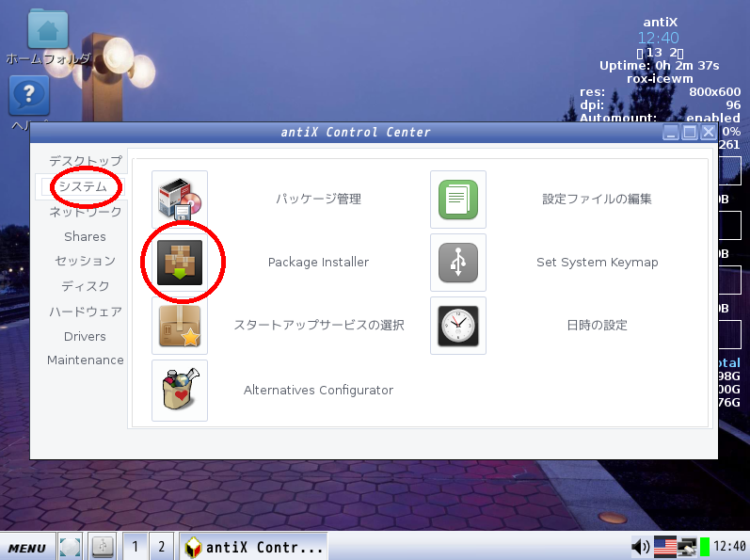
Task: Switch to the Drivers tab
Action: coord(85,337)
